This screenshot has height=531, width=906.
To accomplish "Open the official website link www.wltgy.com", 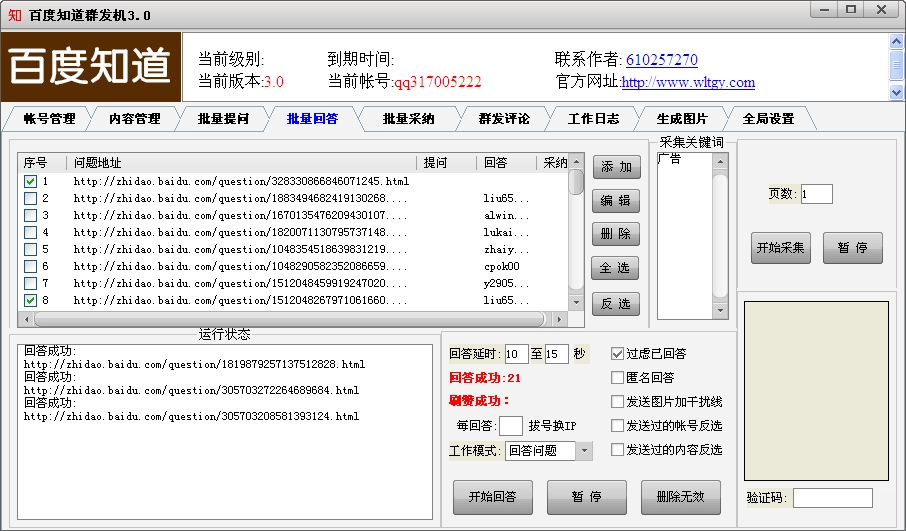I will pos(688,82).
